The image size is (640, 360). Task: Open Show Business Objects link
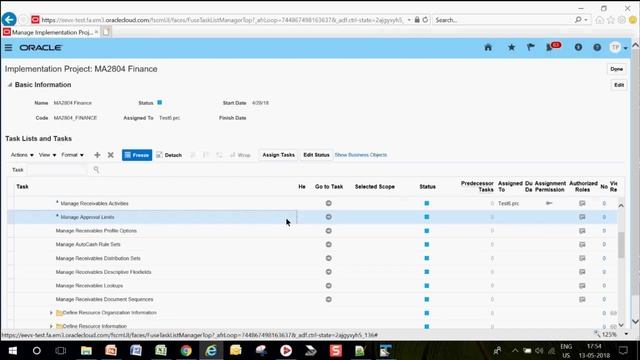[x=360, y=155]
